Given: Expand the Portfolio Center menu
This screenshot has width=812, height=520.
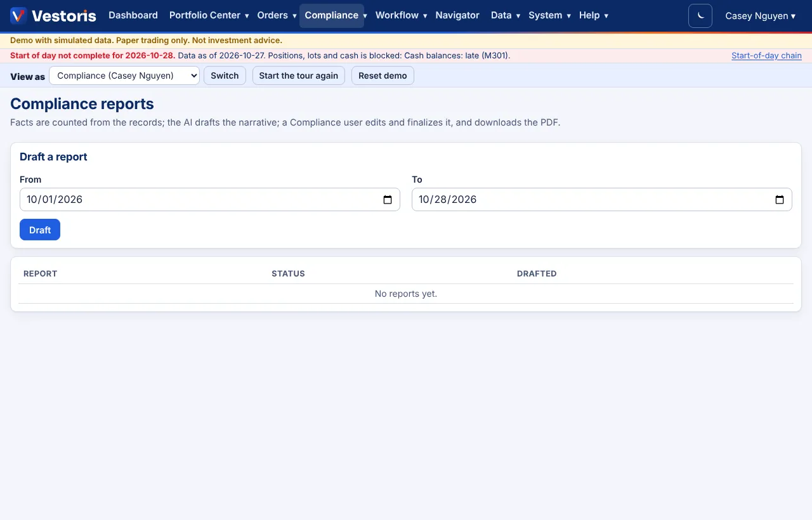Looking at the screenshot, I should tap(209, 15).
